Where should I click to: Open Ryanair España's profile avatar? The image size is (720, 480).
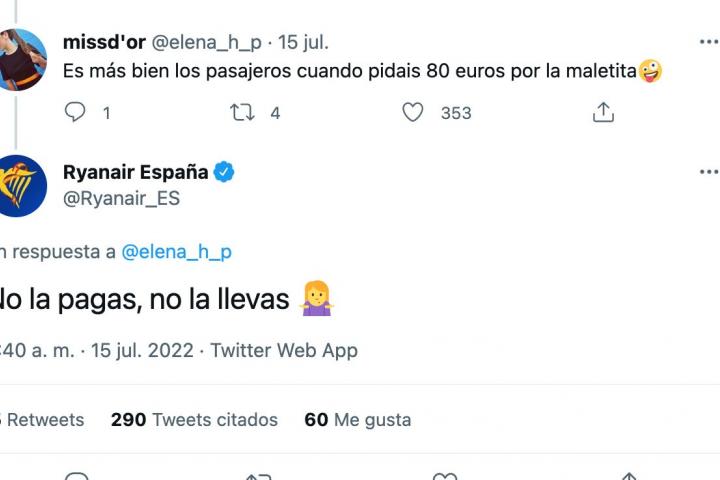click(22, 186)
